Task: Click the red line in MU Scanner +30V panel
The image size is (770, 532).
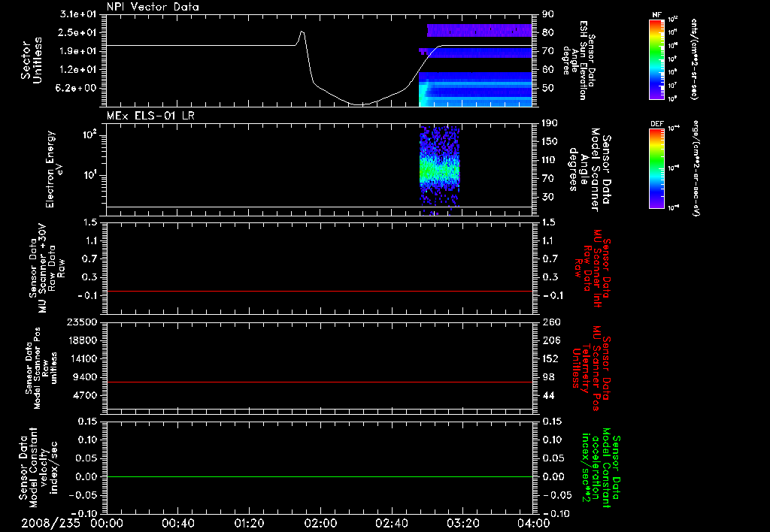Action: coord(320,291)
